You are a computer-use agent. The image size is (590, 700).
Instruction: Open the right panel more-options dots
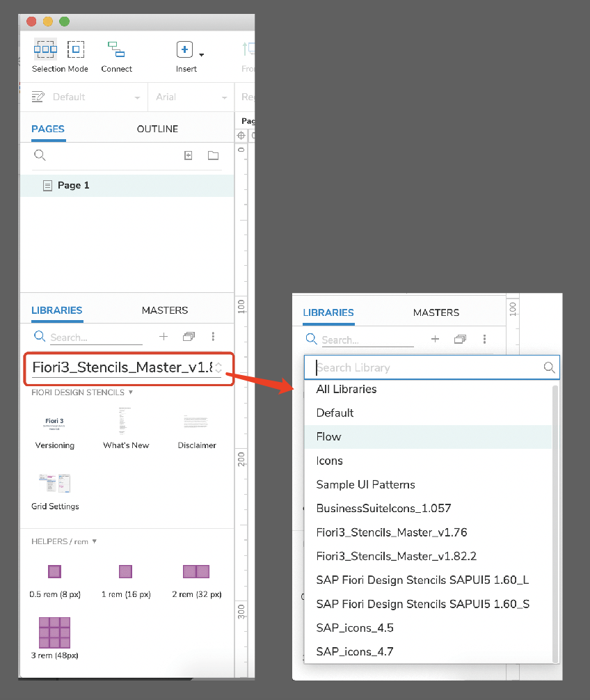[485, 340]
